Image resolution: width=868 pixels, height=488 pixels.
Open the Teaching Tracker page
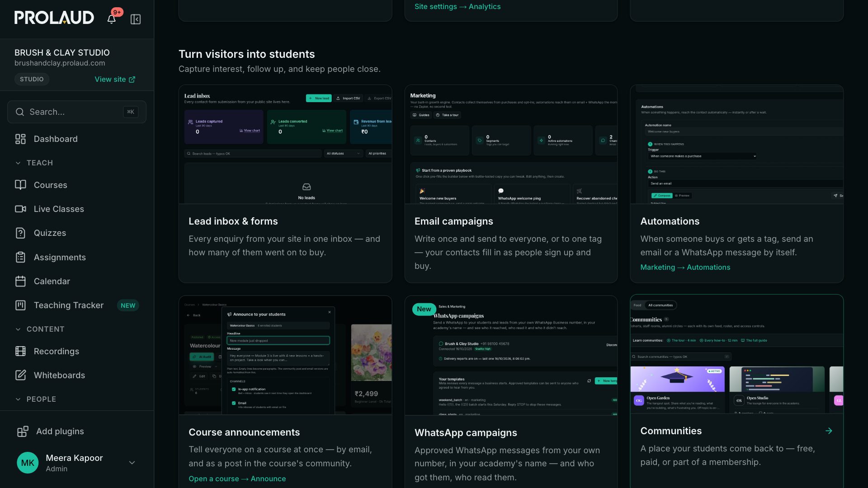pos(77,305)
